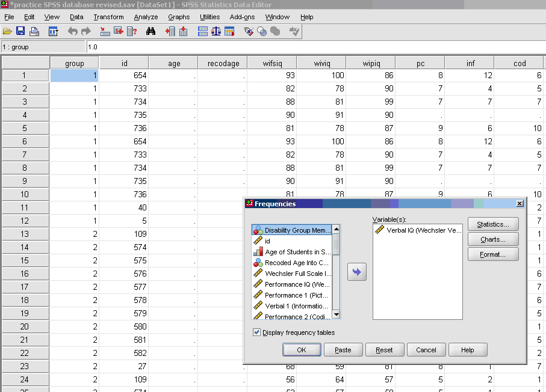Select row number 13 header
Screen dimensions: 546x392
25,234
